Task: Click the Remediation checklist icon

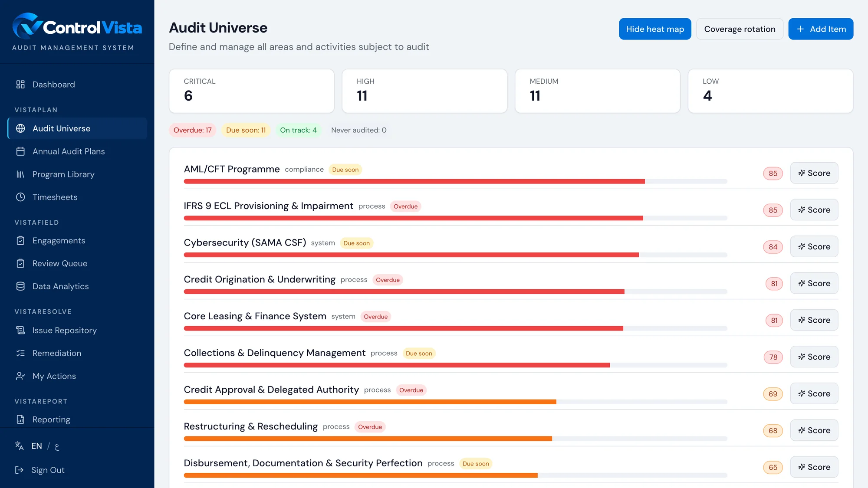Action: point(20,354)
